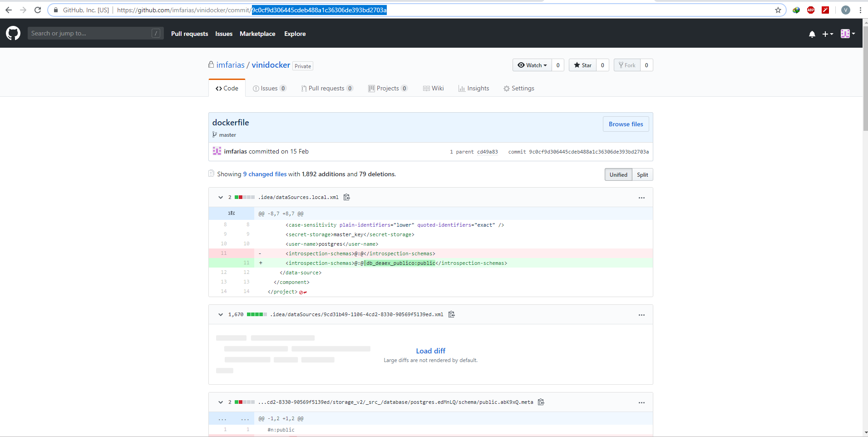The width and height of the screenshot is (868, 437).
Task: Open user avatar account menu
Action: click(x=848, y=34)
